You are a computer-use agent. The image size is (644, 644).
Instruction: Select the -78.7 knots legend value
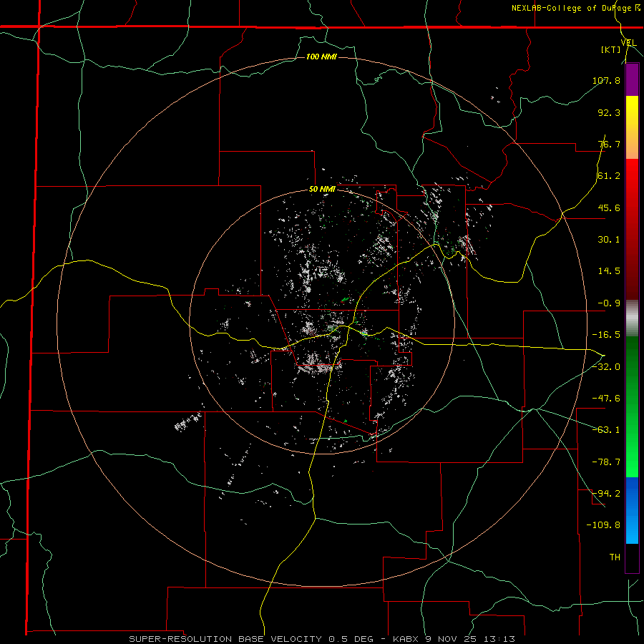pyautogui.click(x=606, y=462)
